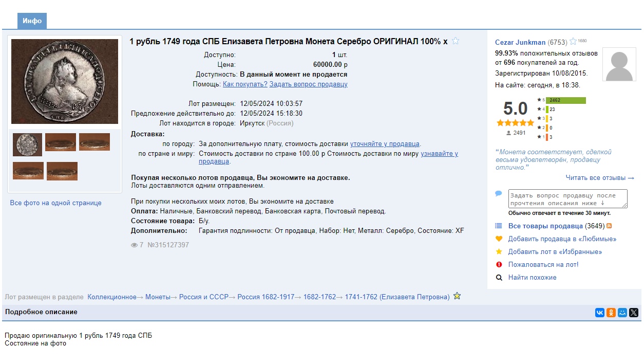Share the lot on X

tap(634, 313)
